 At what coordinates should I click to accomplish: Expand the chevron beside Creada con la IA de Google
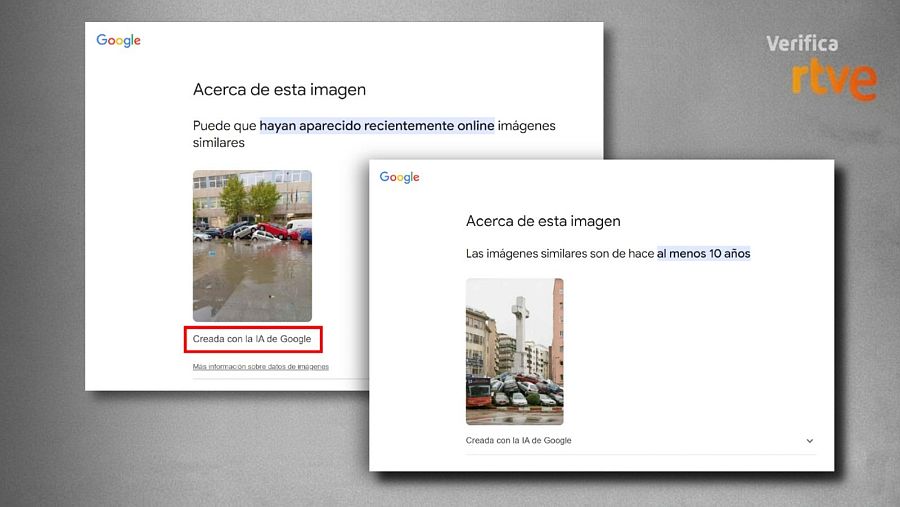click(x=809, y=441)
